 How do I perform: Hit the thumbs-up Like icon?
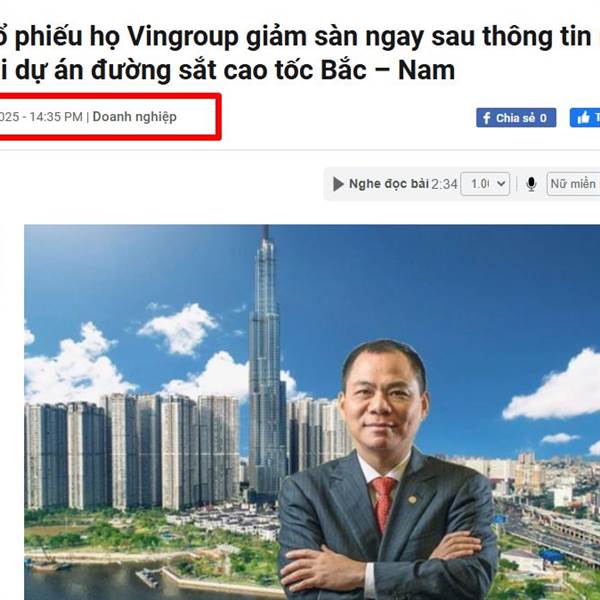pyautogui.click(x=584, y=118)
